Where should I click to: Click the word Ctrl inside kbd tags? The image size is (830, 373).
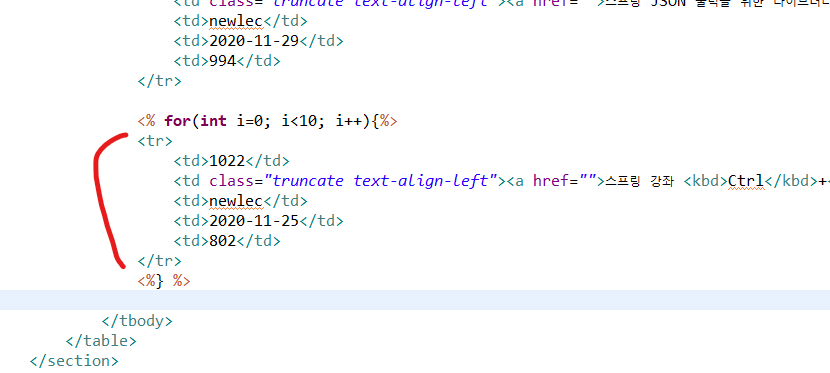[746, 181]
